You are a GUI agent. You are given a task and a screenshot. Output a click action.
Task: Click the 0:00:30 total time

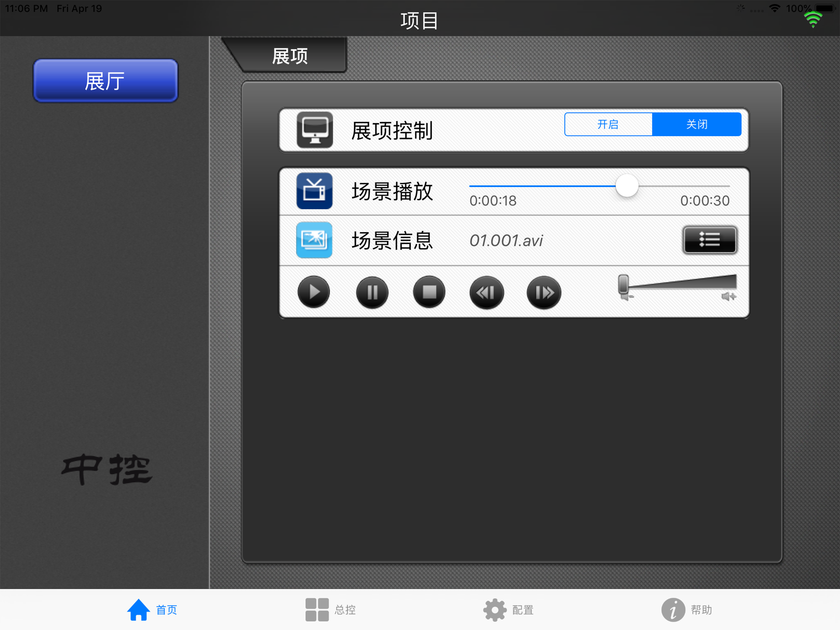point(705,201)
